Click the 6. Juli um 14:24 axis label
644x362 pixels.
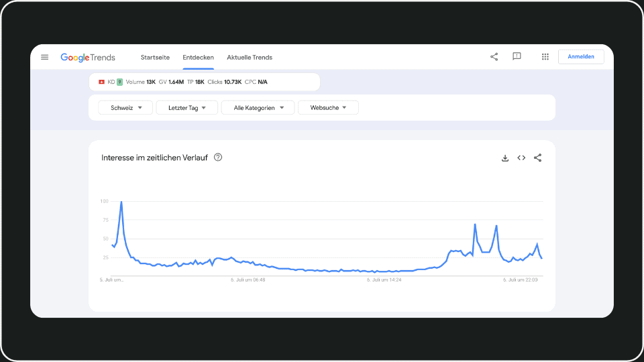pyautogui.click(x=384, y=280)
